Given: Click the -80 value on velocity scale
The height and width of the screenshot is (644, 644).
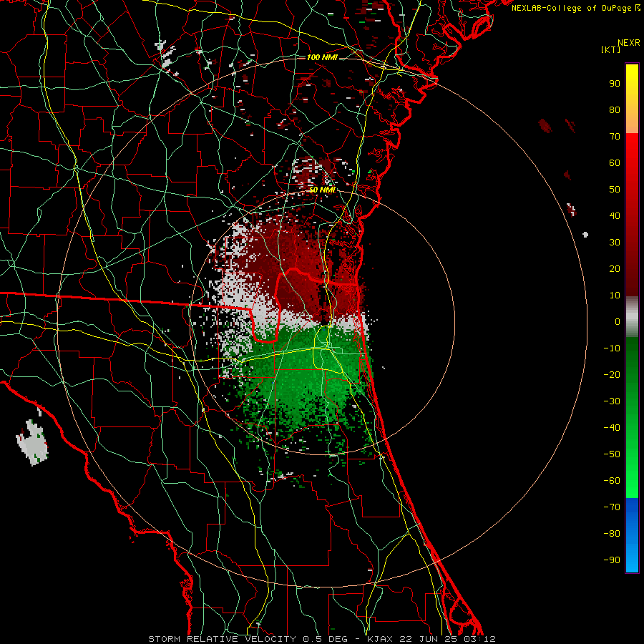Looking at the screenshot, I should [x=612, y=534].
